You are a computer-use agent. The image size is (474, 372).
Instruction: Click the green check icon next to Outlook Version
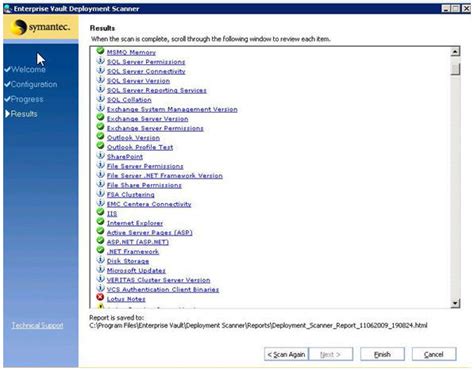pos(100,136)
